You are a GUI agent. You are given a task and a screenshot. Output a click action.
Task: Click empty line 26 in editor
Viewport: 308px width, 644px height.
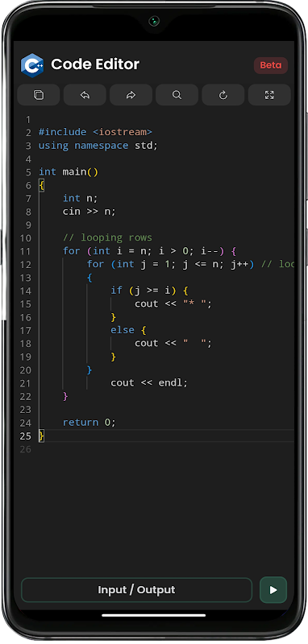pyautogui.click(x=164, y=449)
